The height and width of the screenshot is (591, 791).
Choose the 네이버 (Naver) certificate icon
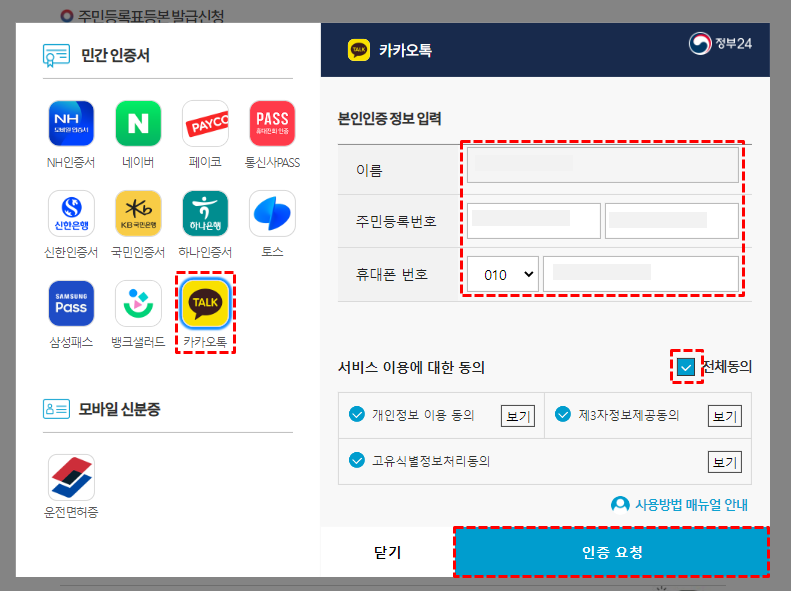(x=138, y=124)
